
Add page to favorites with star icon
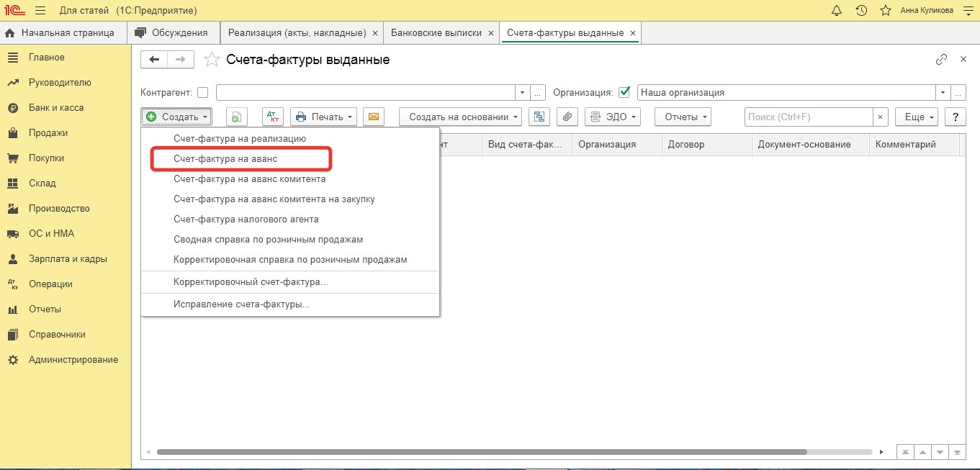(x=211, y=60)
